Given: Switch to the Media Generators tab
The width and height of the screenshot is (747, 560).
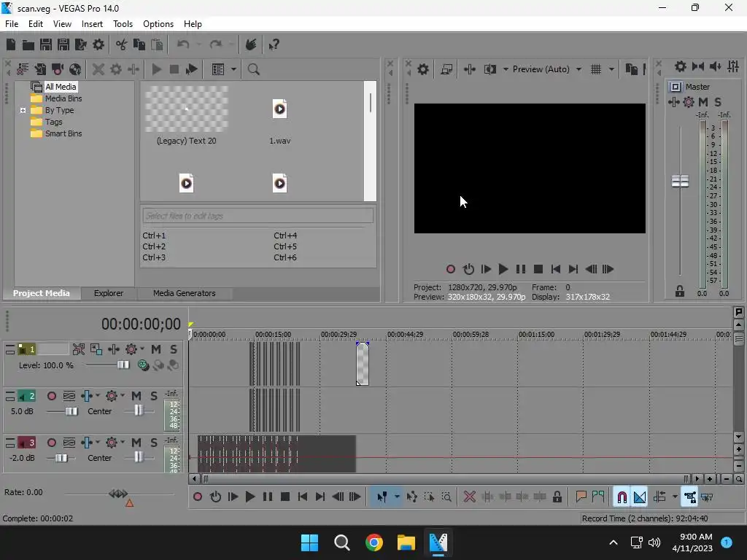Looking at the screenshot, I should point(185,293).
